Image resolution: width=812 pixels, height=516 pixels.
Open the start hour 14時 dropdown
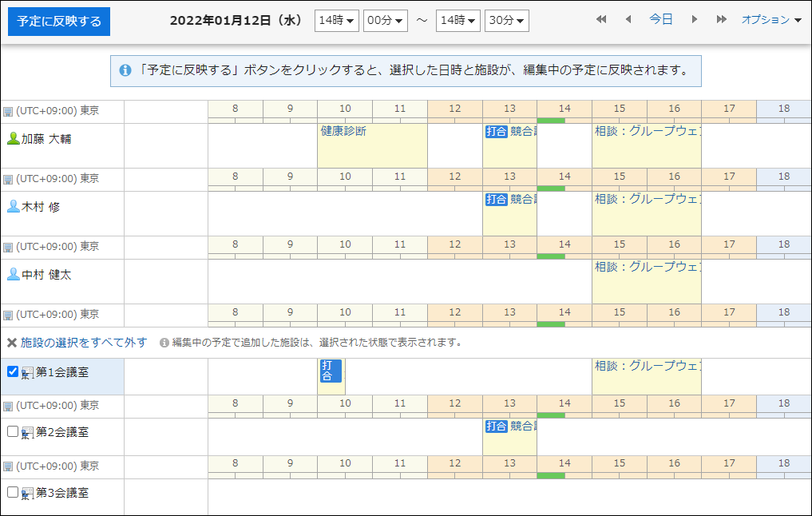tap(337, 21)
